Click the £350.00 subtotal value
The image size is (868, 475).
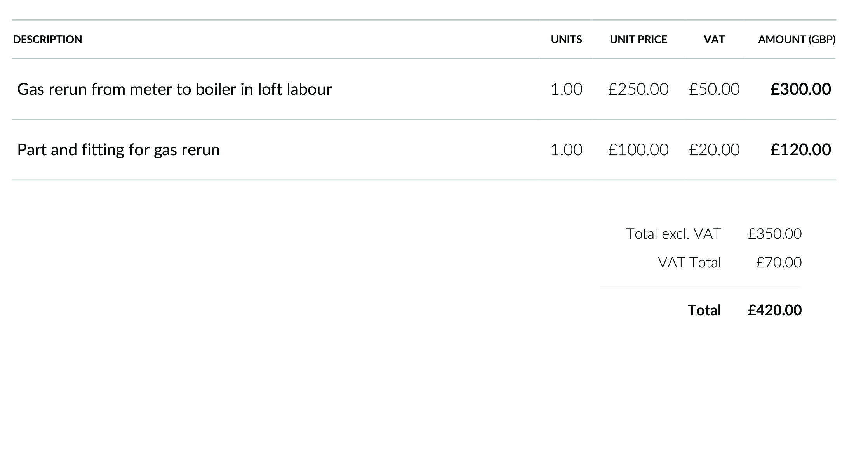(774, 234)
